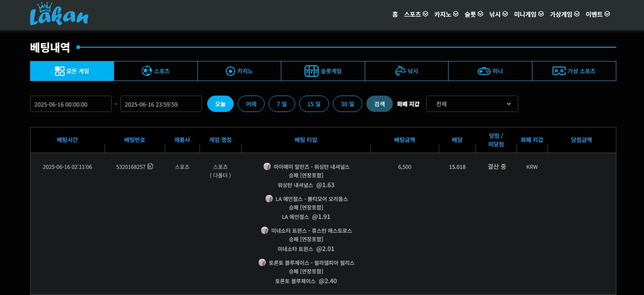Image resolution: width=644 pixels, height=295 pixels.
Task: Click baseball icon beside LA 에인절스 match
Action: pyautogui.click(x=269, y=199)
